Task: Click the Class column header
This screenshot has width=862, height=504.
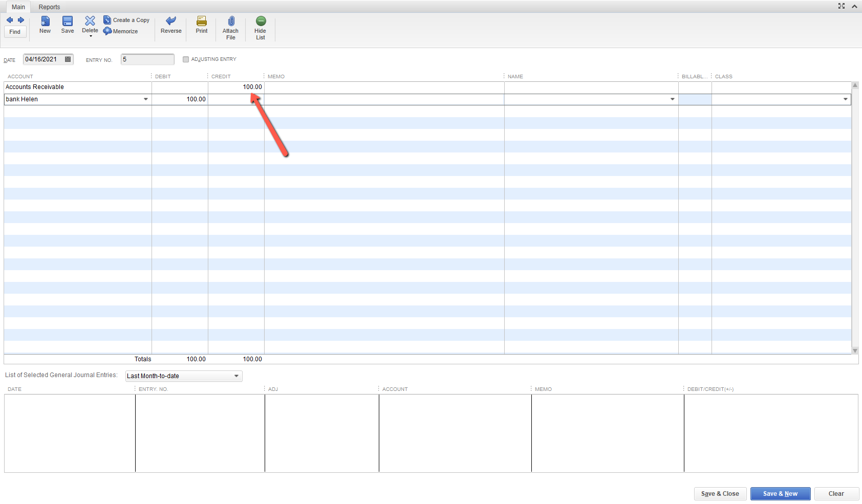Action: [724, 77]
